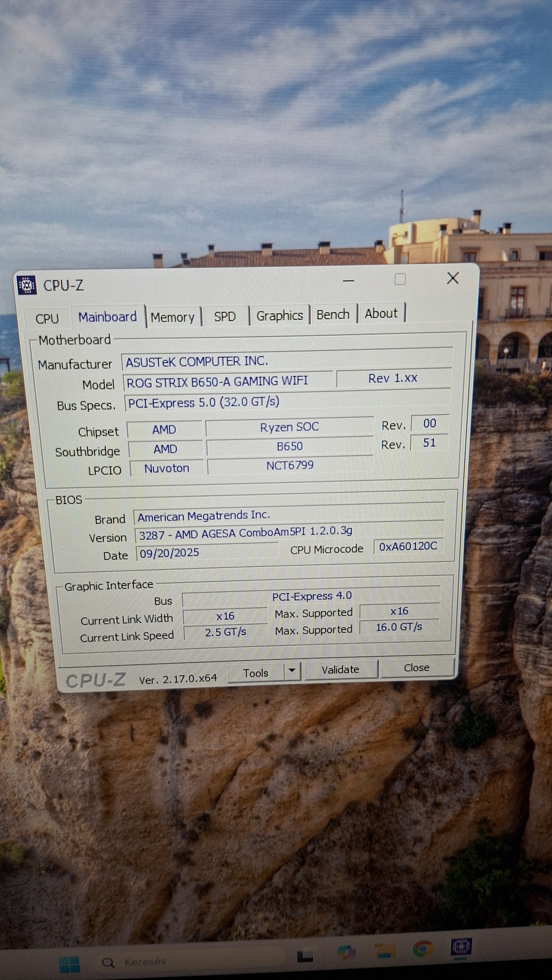Open Task View from the taskbar
The image size is (552, 980).
click(x=305, y=956)
